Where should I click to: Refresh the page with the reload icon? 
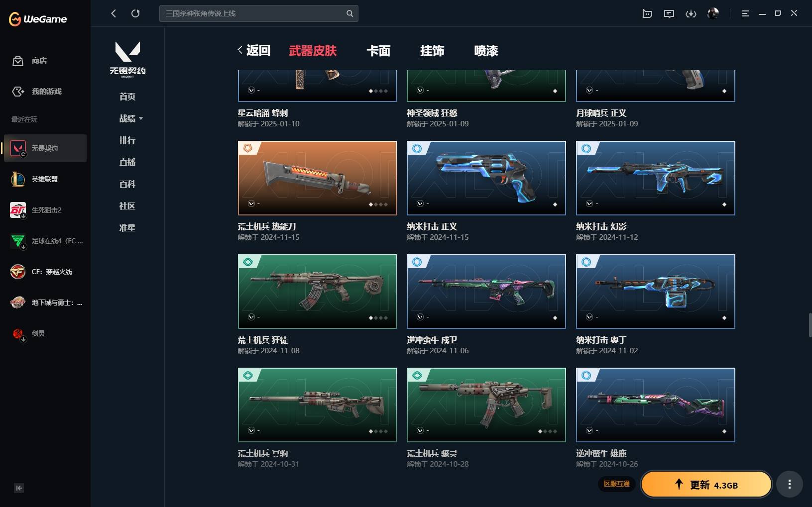135,13
